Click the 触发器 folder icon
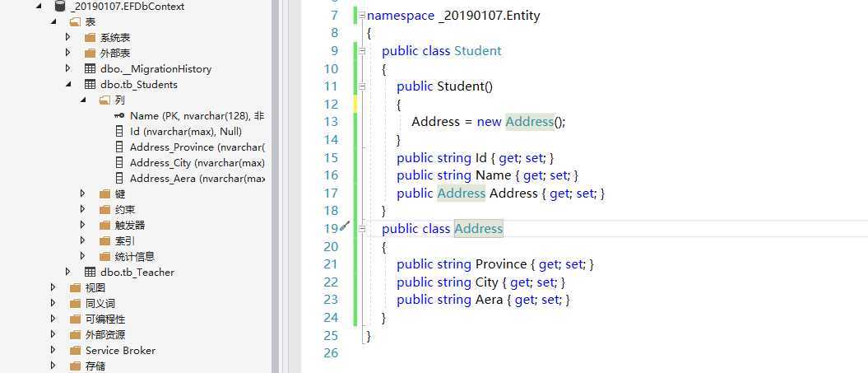Screen dimensions: 868x373 (x=104, y=225)
